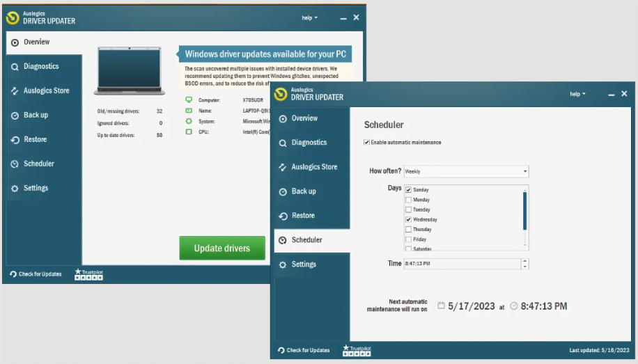
Task: Increase time with the spinner up arrow
Action: click(525, 261)
